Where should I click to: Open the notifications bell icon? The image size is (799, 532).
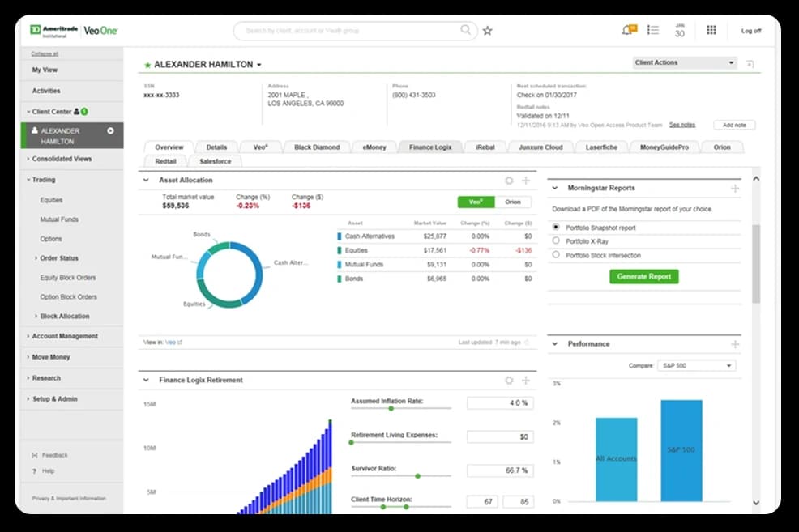pyautogui.click(x=629, y=30)
